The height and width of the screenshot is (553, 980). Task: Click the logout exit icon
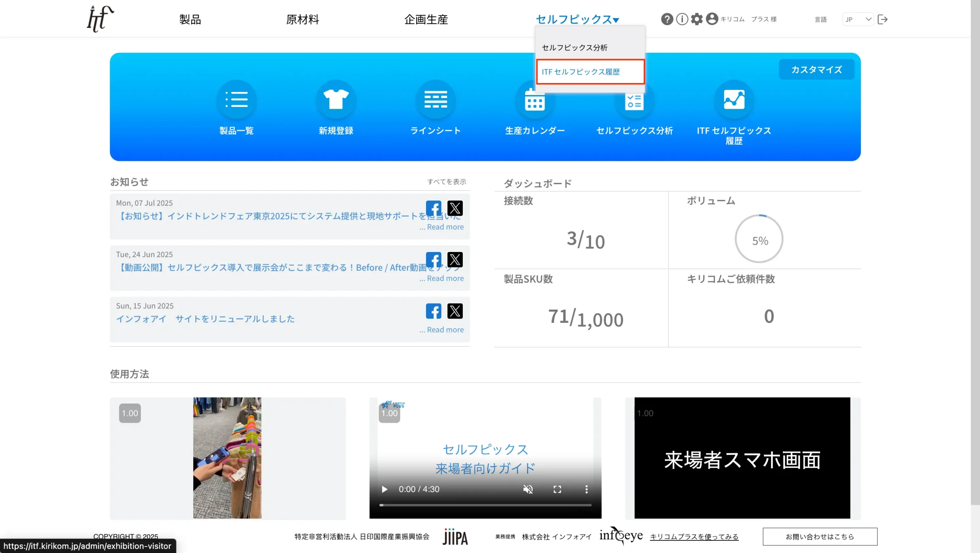pos(882,19)
